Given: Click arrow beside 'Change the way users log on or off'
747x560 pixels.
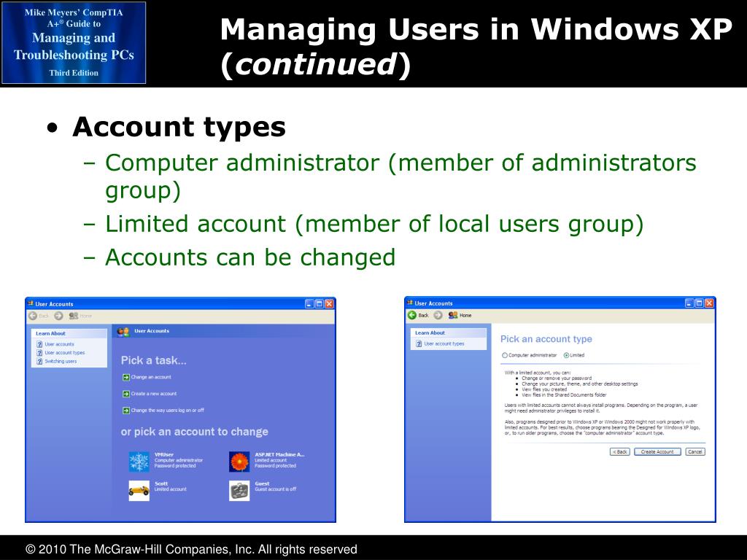Looking at the screenshot, I should [126, 411].
